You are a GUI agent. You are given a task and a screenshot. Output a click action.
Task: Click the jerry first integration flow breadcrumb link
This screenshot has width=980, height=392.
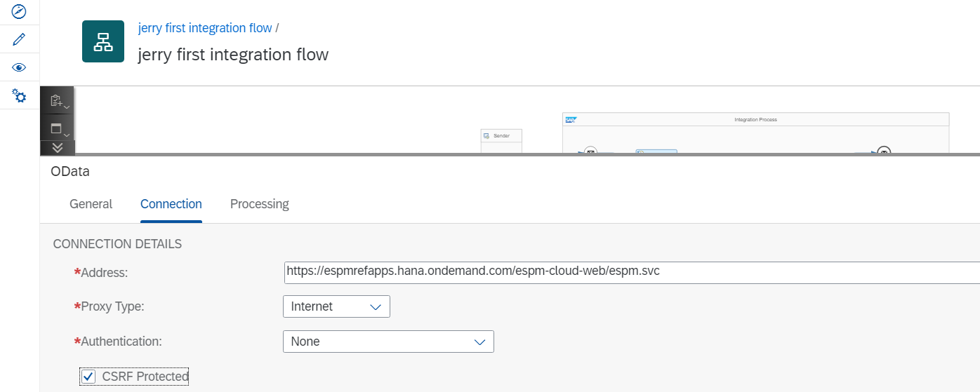205,28
